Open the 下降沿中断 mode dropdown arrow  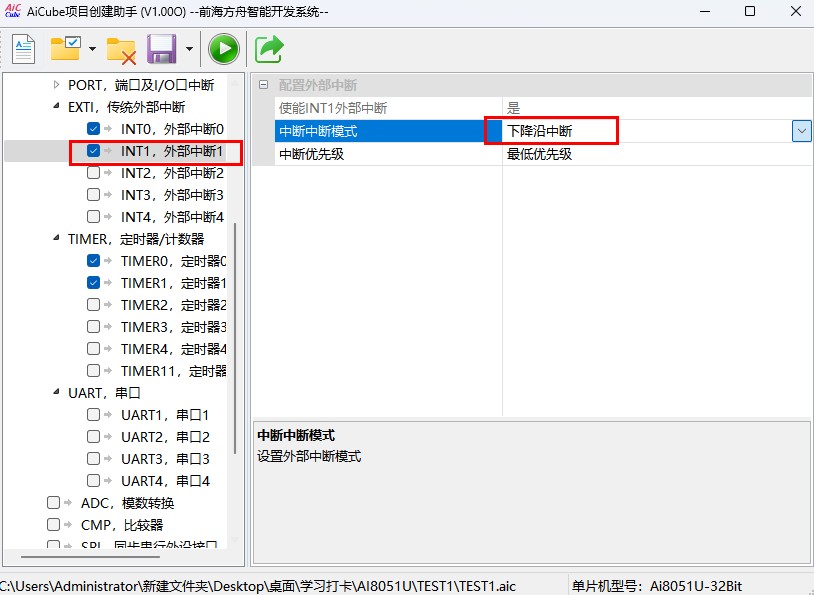(x=802, y=131)
